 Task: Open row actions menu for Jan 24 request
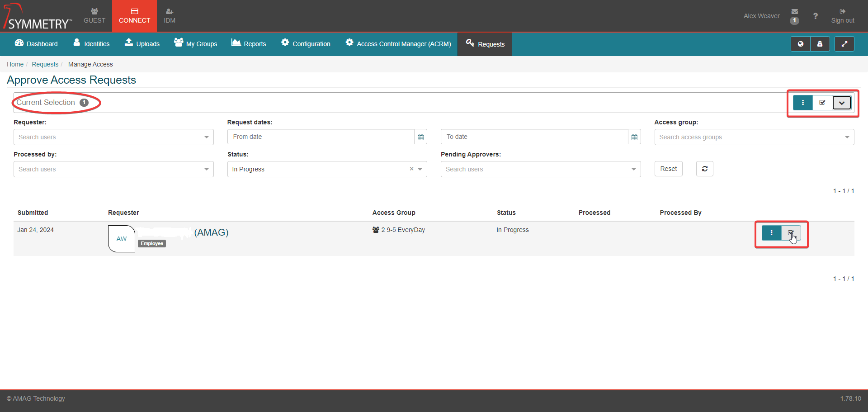pos(771,233)
